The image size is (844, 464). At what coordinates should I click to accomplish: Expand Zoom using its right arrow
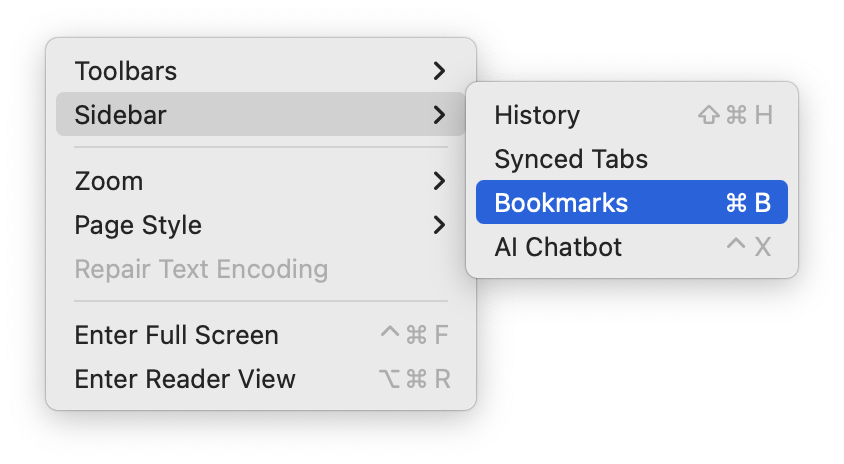coord(439,181)
